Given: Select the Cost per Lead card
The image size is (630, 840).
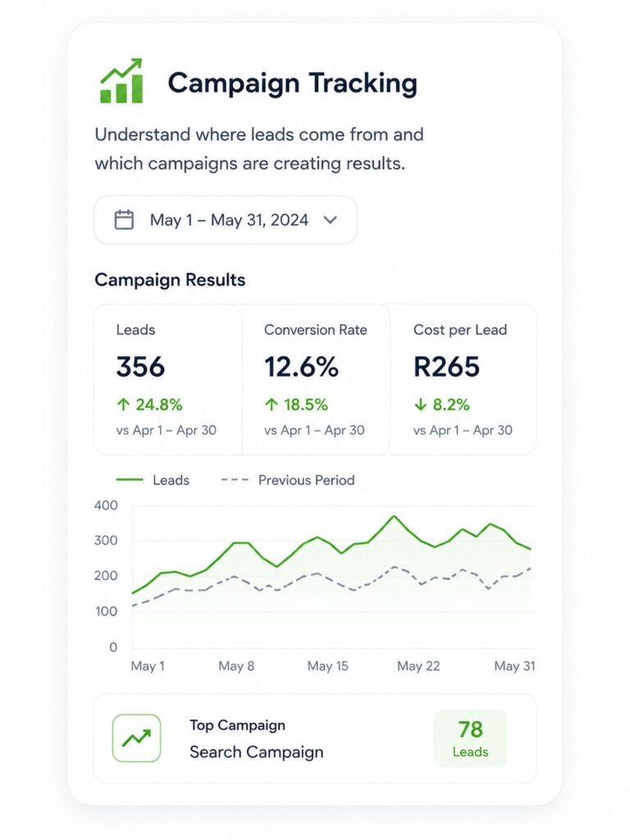Looking at the screenshot, I should pos(463,379).
